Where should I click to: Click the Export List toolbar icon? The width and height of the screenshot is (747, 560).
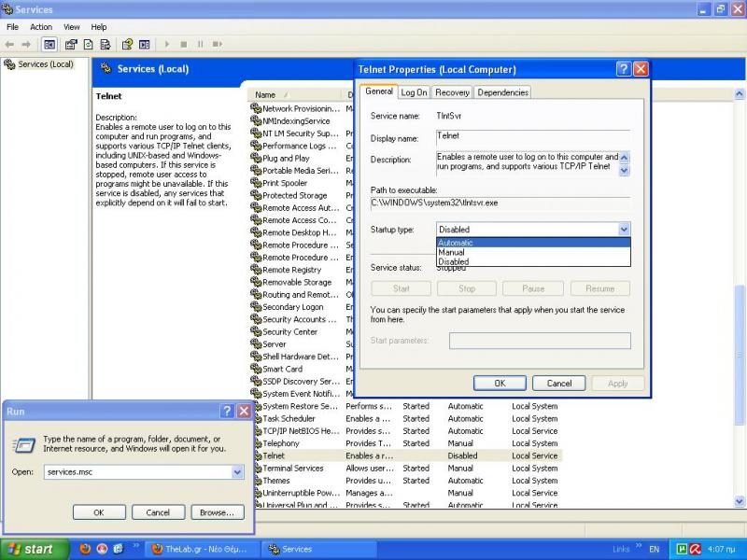coord(106,44)
